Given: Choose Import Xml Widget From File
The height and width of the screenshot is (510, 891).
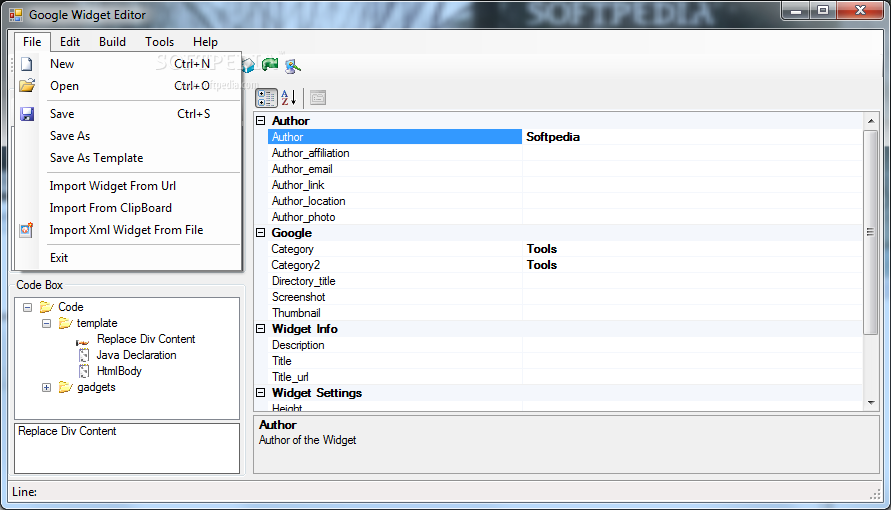Looking at the screenshot, I should (129, 230).
